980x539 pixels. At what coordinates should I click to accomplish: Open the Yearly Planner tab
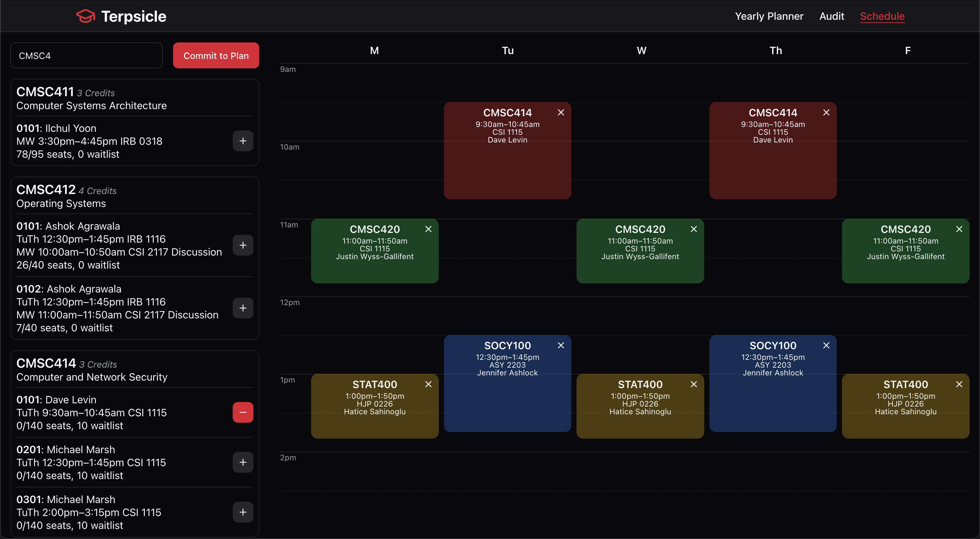769,16
